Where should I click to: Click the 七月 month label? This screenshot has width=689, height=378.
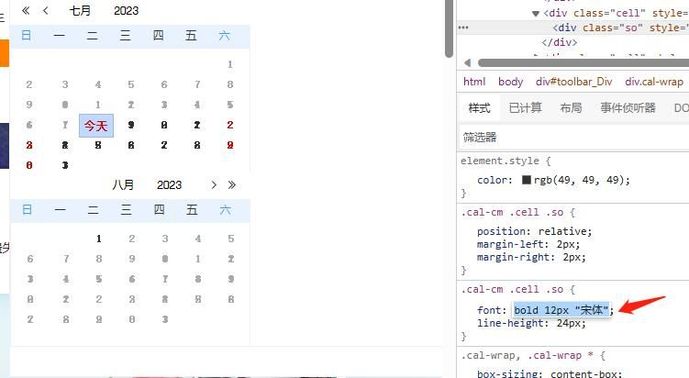pyautogui.click(x=80, y=11)
